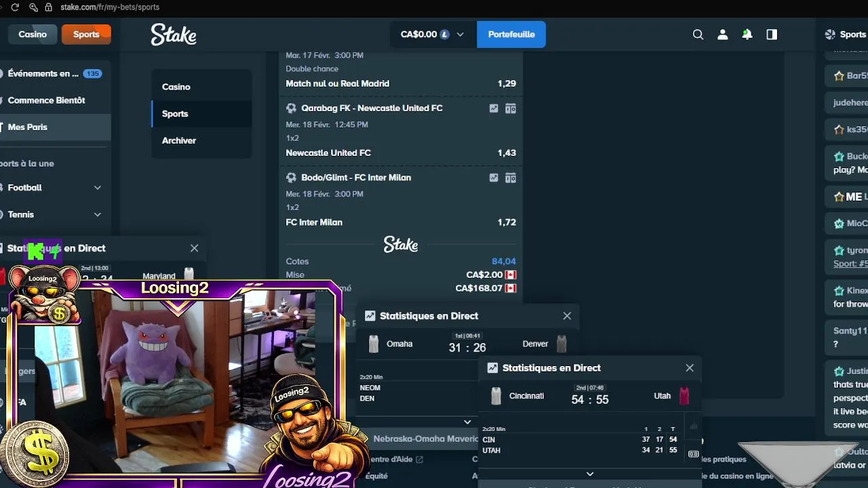868x488 pixels.
Task: Click Utah team jersey icon
Action: click(x=684, y=396)
